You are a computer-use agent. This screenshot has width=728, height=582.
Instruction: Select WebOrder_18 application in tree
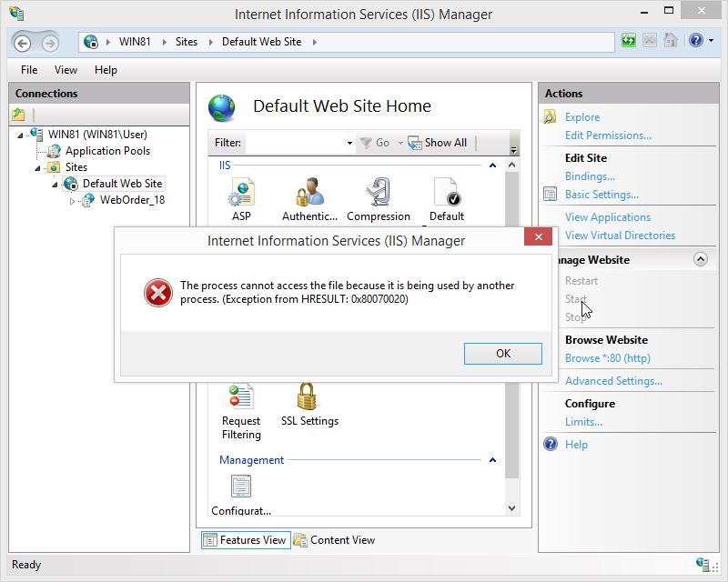tap(132, 200)
